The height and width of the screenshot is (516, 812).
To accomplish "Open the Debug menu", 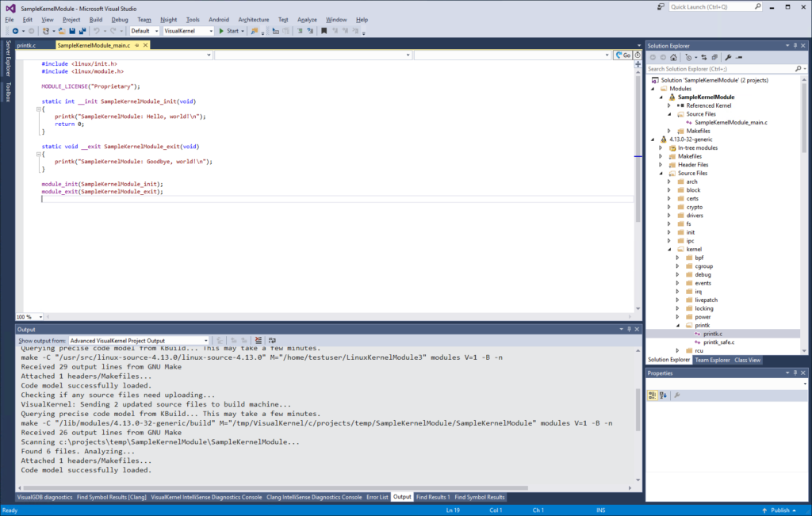I will (x=120, y=20).
